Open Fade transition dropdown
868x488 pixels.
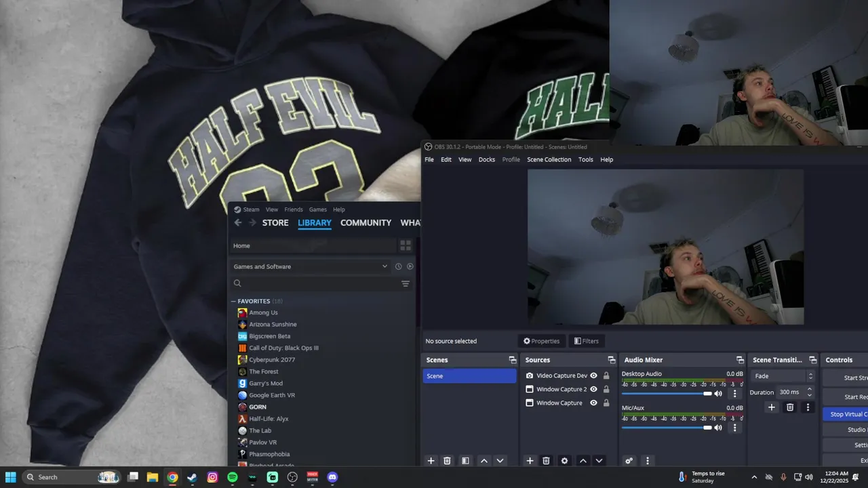tap(783, 375)
